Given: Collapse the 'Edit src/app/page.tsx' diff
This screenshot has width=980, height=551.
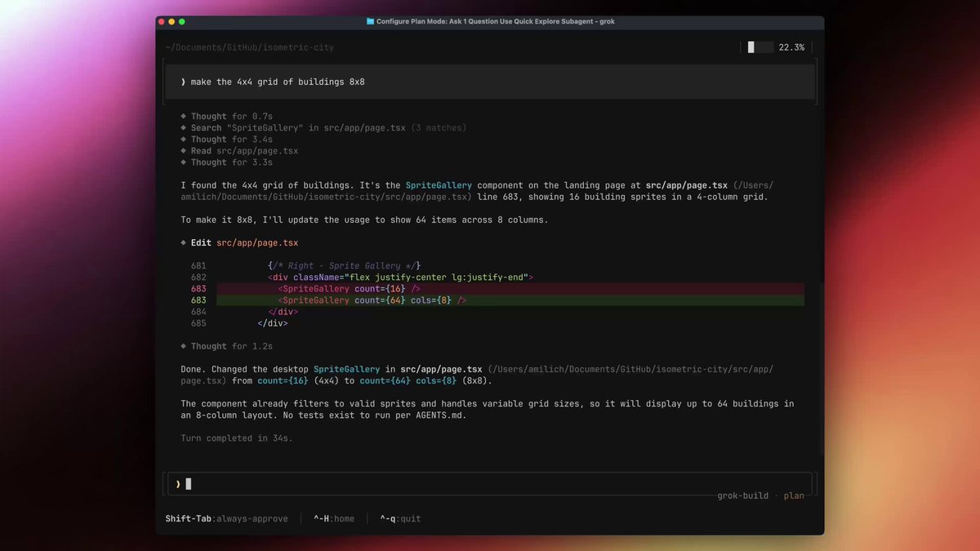Looking at the screenshot, I should tap(239, 242).
